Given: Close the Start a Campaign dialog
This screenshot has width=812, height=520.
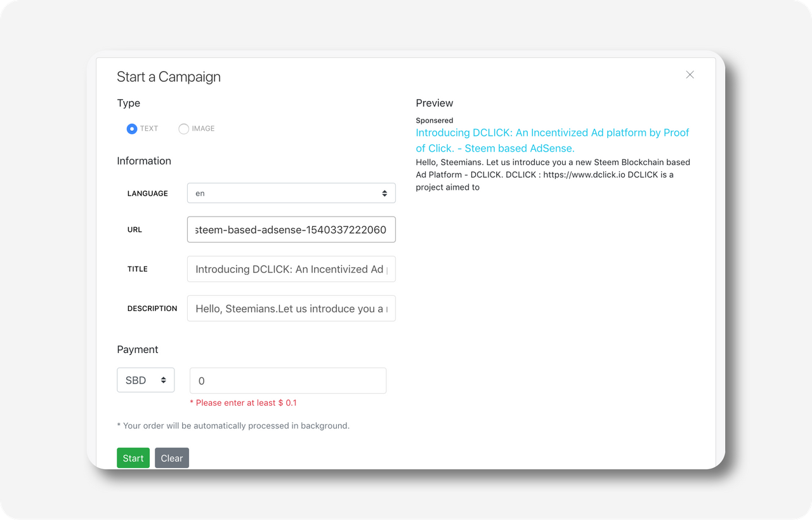Looking at the screenshot, I should (690, 75).
